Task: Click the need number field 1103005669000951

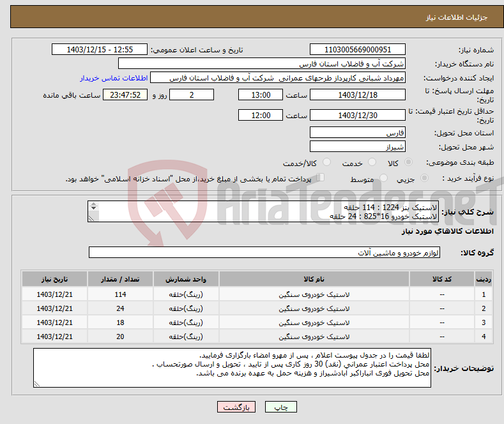Action: [358, 49]
